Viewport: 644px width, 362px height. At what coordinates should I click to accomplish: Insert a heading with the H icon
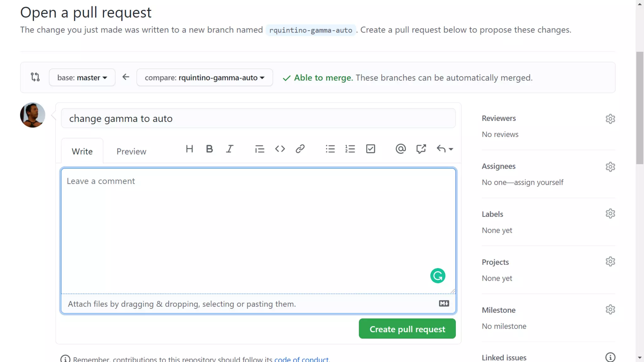189,149
